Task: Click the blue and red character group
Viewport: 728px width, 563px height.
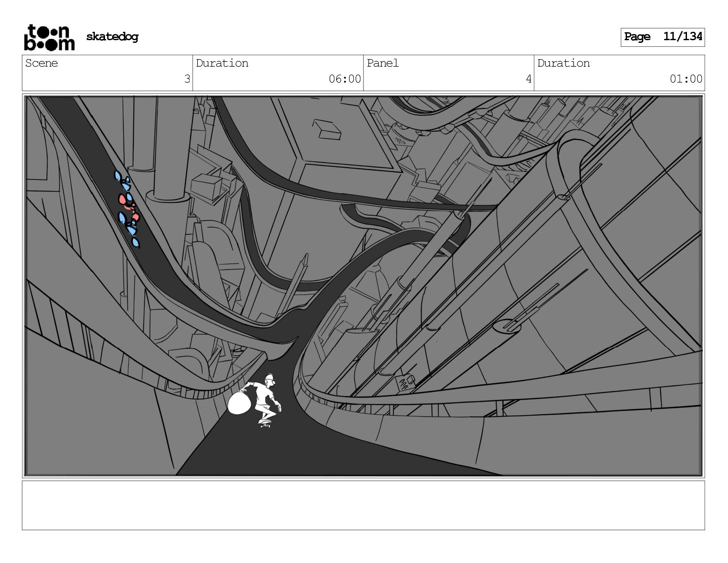Action: tap(128, 208)
